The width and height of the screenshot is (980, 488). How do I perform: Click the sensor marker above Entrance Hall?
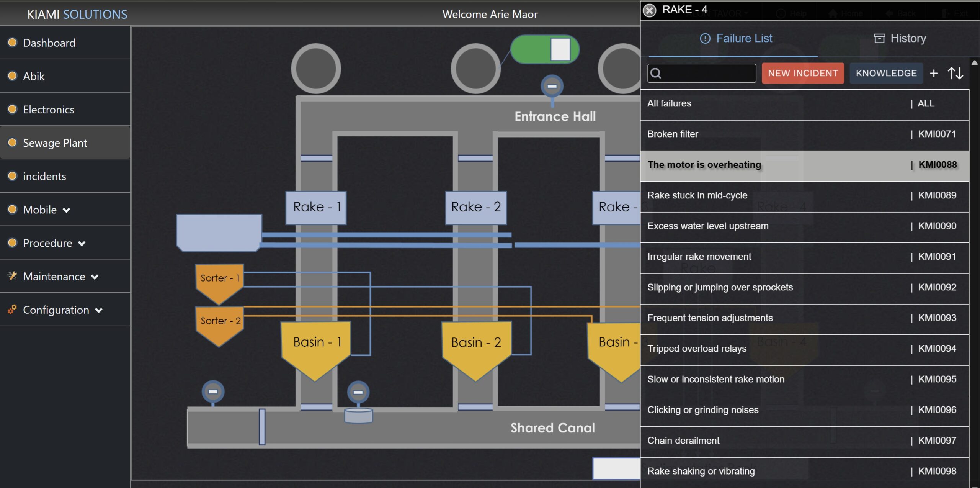[x=552, y=86]
